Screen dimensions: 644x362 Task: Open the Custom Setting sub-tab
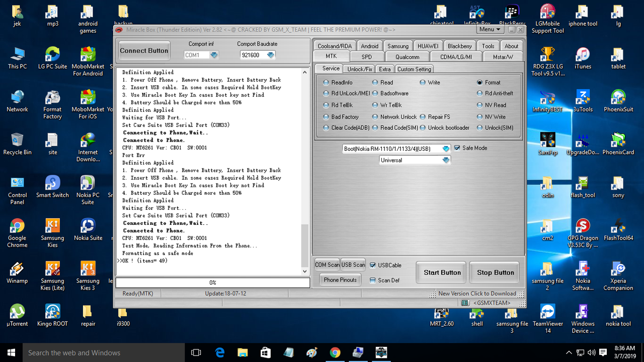coord(414,69)
